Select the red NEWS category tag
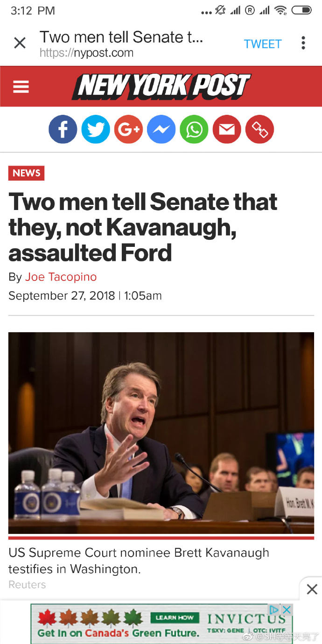 coord(27,173)
